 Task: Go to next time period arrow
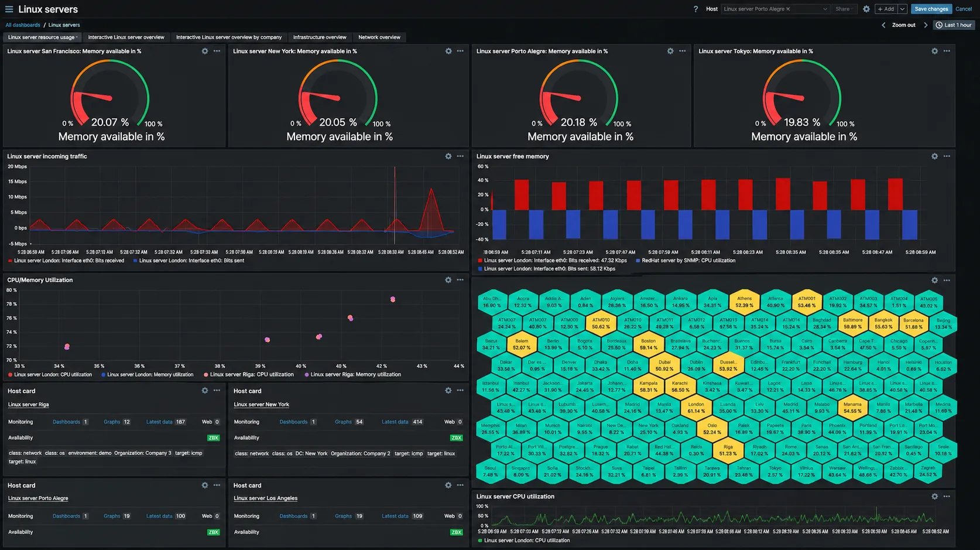pos(926,25)
